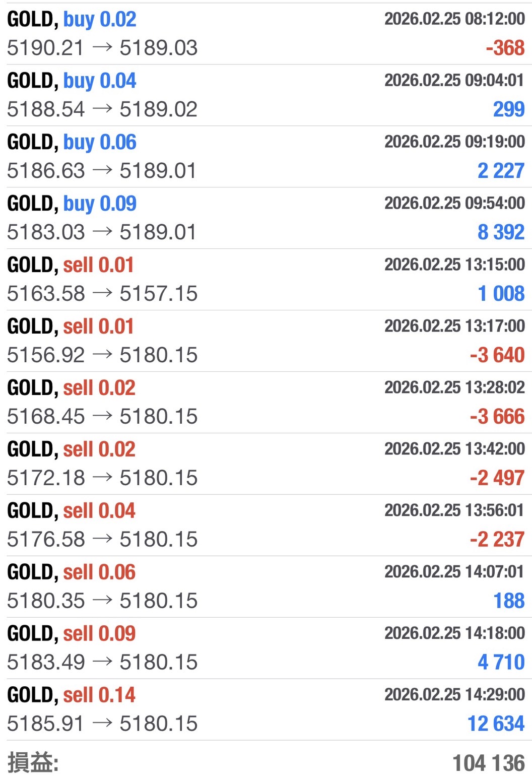Image resolution: width=532 pixels, height=780 pixels.
Task: Click the total 104 136 value
Action: point(488,763)
